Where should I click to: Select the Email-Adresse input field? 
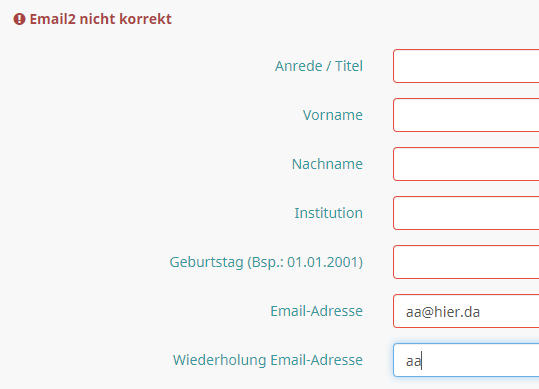click(466, 311)
